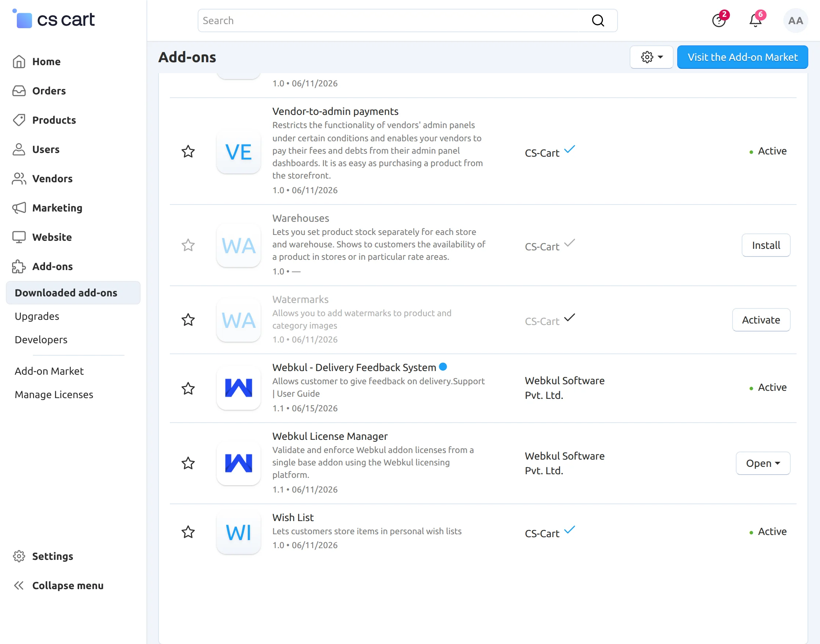Open the gear settings dropdown in Add-ons header

pos(651,57)
